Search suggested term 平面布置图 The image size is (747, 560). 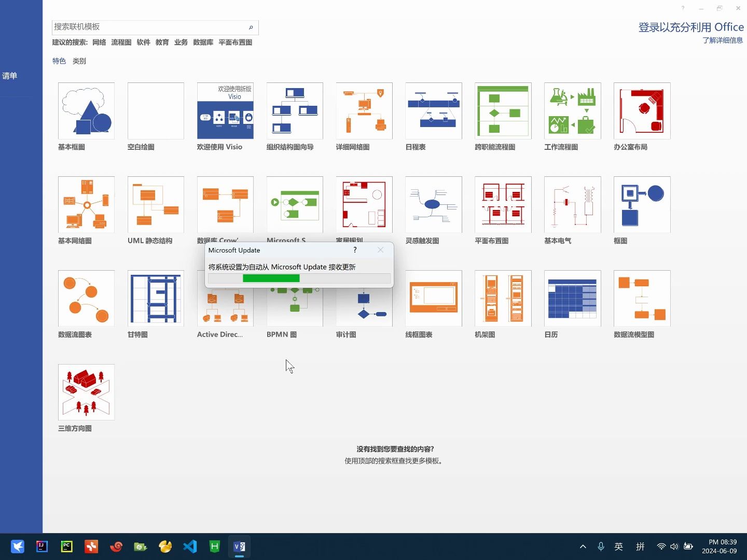point(236,43)
